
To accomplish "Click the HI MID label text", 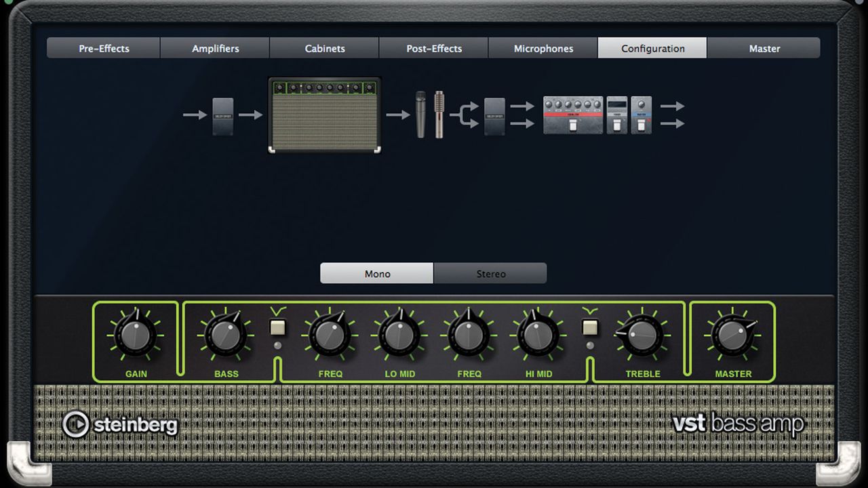I will point(538,373).
